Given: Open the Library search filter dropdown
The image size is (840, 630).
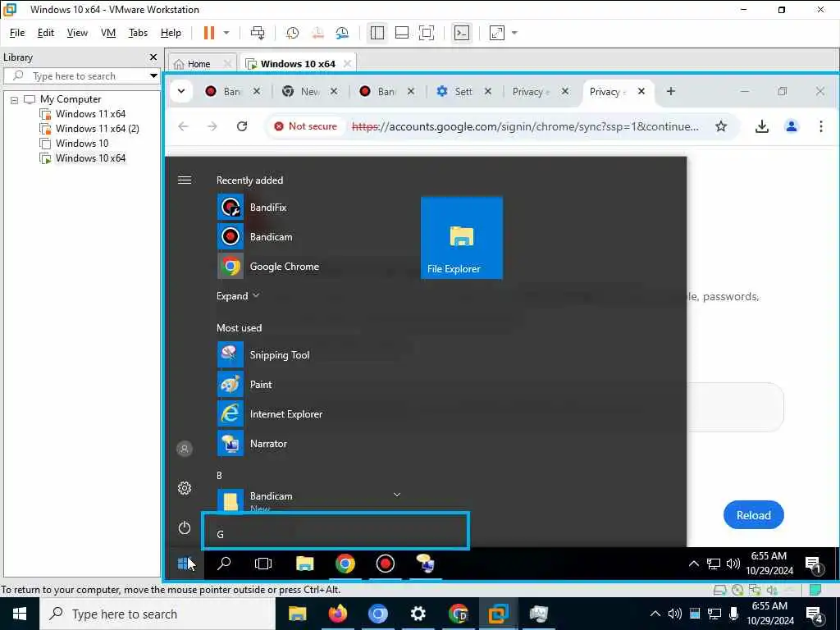Looking at the screenshot, I should 153,76.
